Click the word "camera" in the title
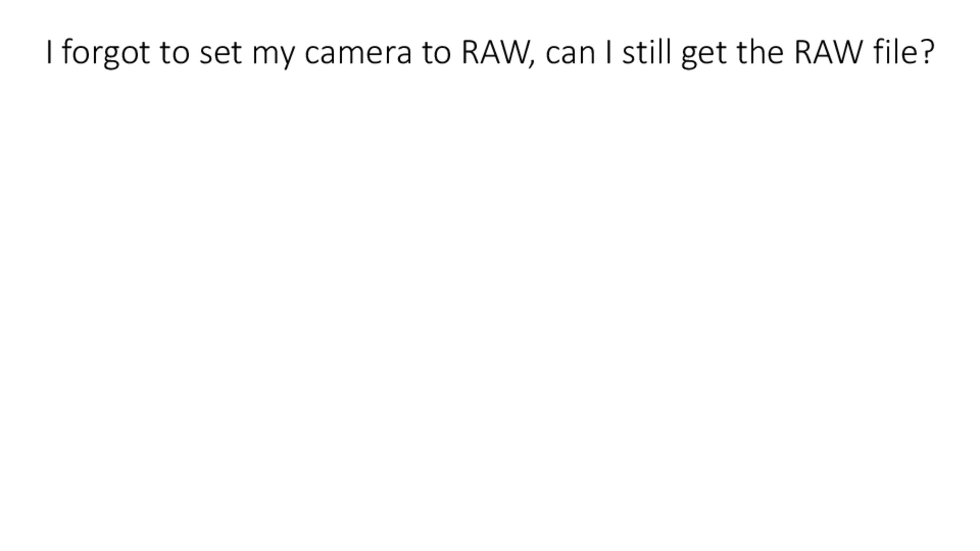980x551 pixels. (358, 53)
